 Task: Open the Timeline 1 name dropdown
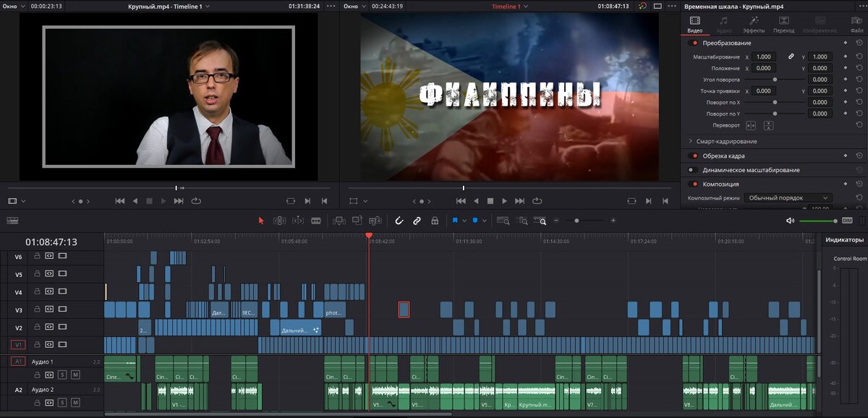pyautogui.click(x=525, y=6)
